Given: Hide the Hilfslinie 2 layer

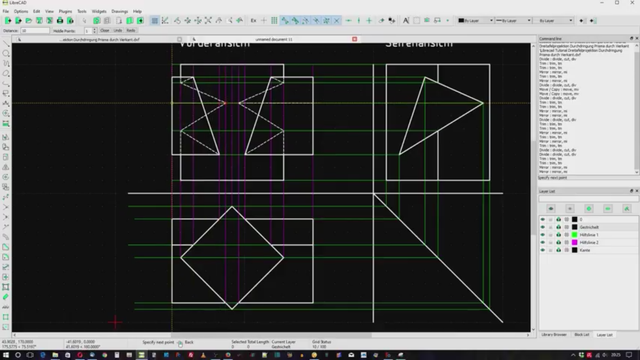Looking at the screenshot, I should point(542,242).
